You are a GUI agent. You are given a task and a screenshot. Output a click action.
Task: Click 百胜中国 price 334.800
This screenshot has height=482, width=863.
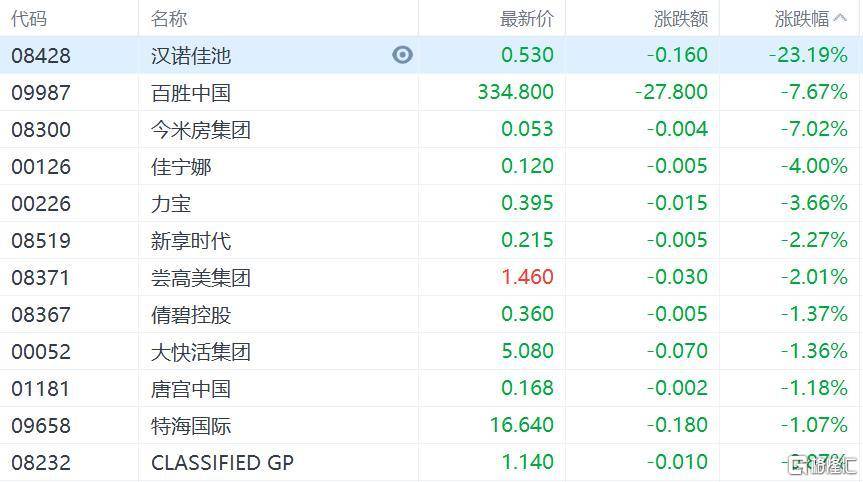[516, 92]
